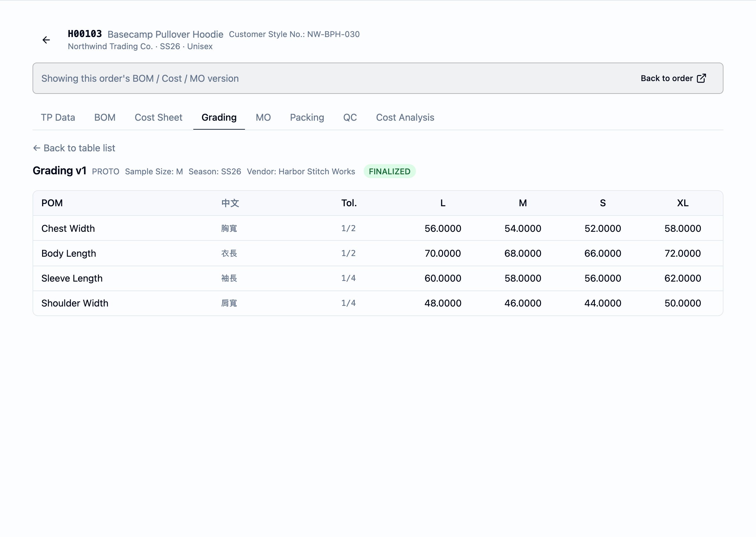Click Shoulder Width M value 46.0000
Screen dimensions: 756x537
(x=523, y=303)
